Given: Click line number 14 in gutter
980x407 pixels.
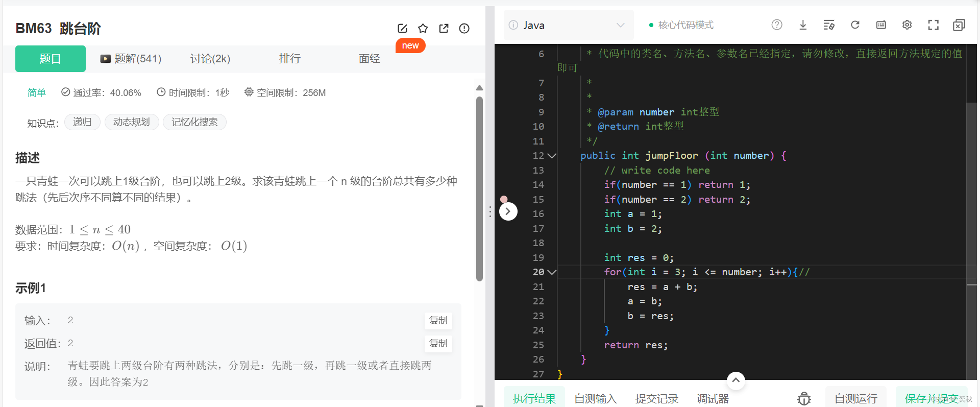Looking at the screenshot, I should tap(538, 185).
